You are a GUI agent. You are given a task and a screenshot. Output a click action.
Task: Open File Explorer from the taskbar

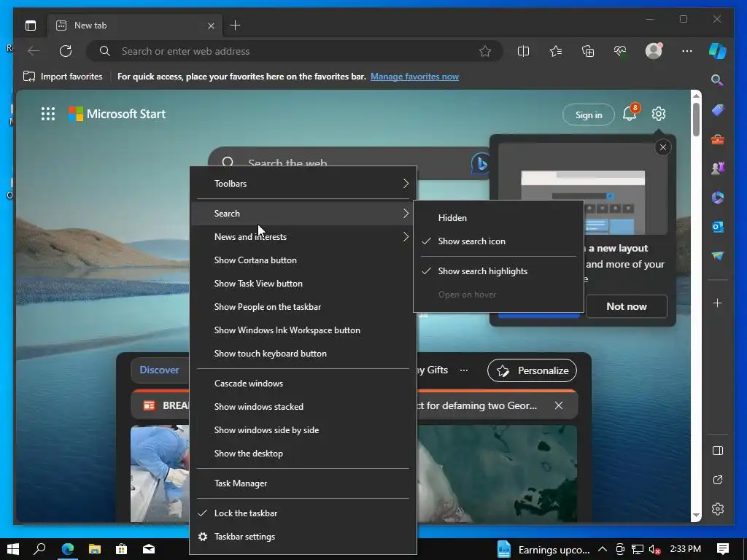coord(95,549)
